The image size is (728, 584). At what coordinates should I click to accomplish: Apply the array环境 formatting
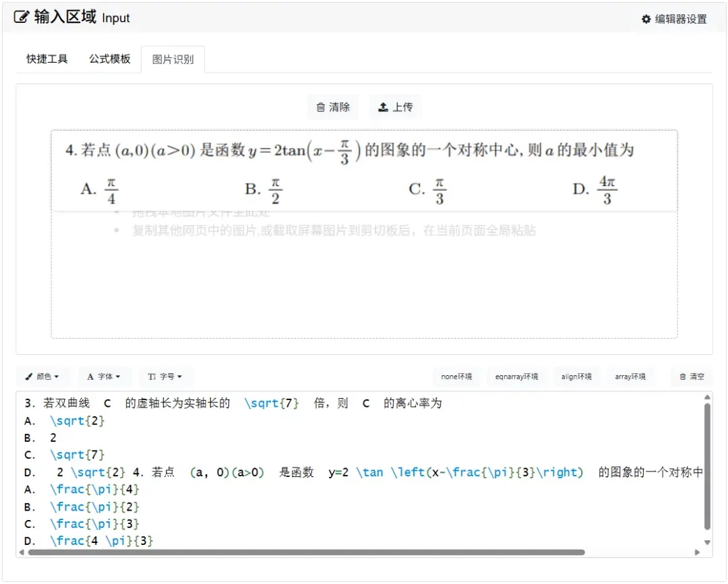(631, 377)
